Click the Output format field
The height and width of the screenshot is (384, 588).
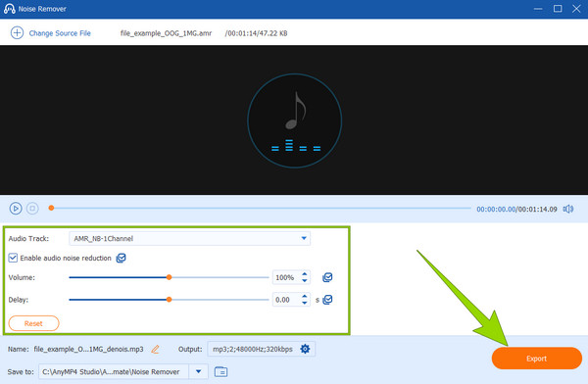(261, 349)
